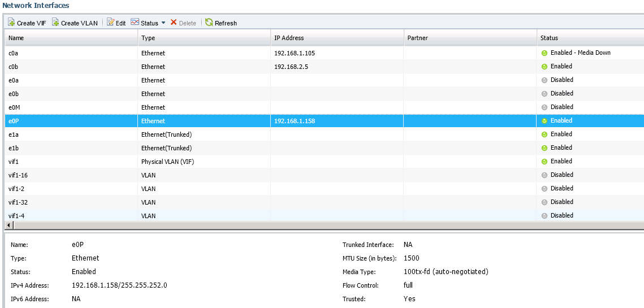
Task: Click the gray Disabled icon for vif1-32
Action: click(x=544, y=202)
